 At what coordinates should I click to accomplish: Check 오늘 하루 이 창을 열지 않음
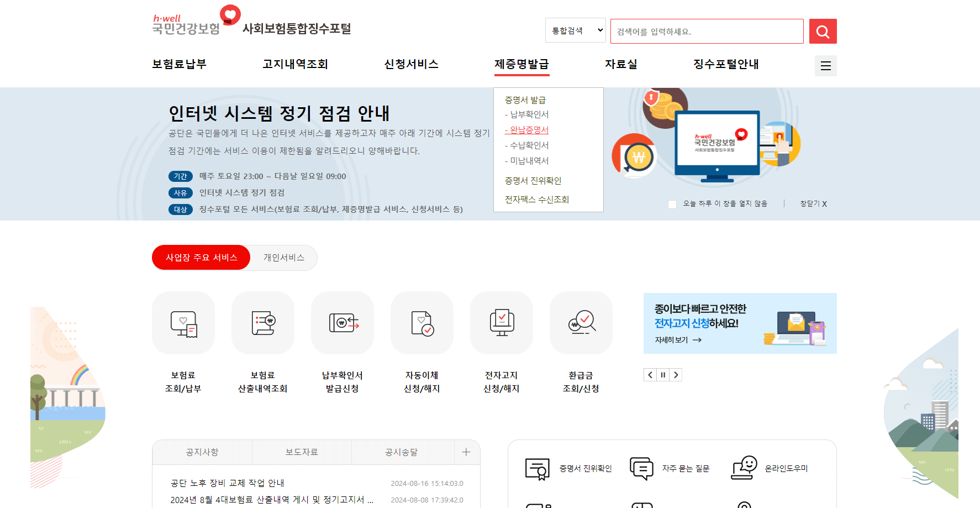[672, 204]
